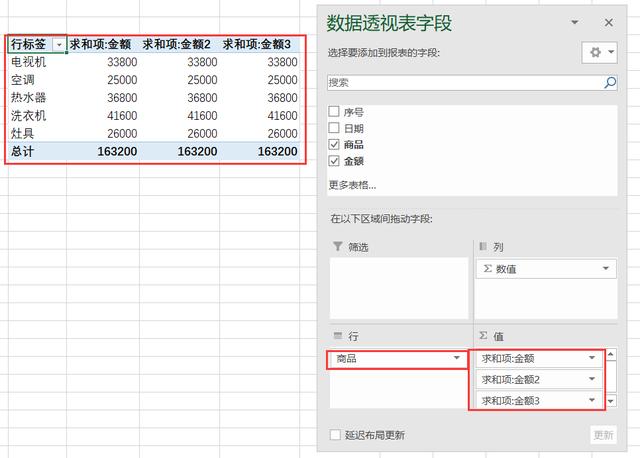
Task: Check the 序号 field checkbox
Action: tap(334, 112)
